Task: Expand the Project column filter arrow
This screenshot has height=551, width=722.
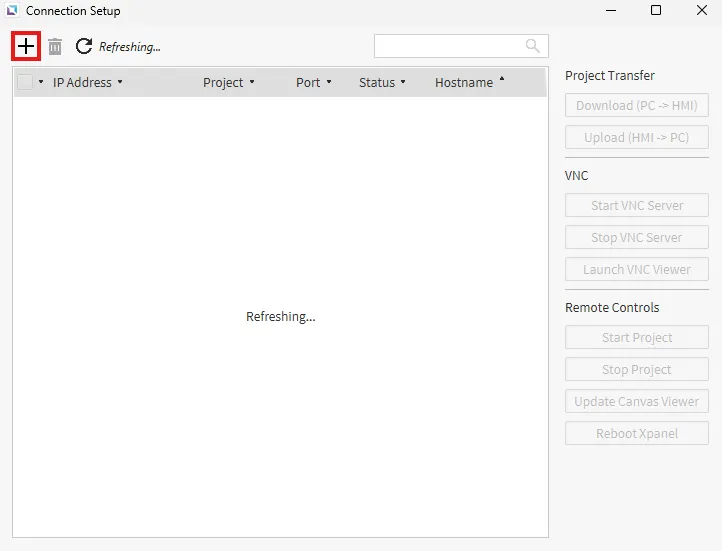Action: coord(252,82)
